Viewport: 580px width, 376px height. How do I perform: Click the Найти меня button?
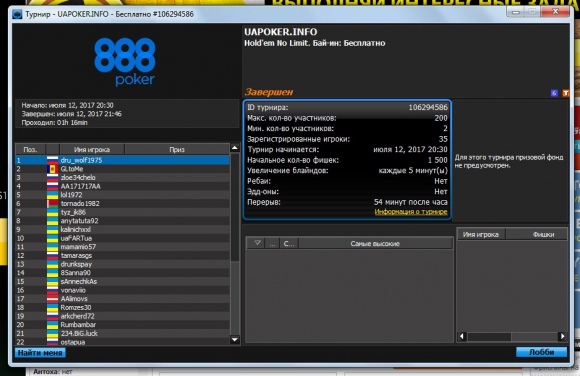tap(40, 353)
